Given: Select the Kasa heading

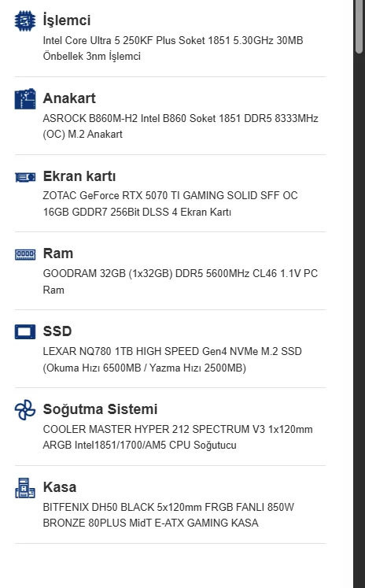Looking at the screenshot, I should (60, 487).
